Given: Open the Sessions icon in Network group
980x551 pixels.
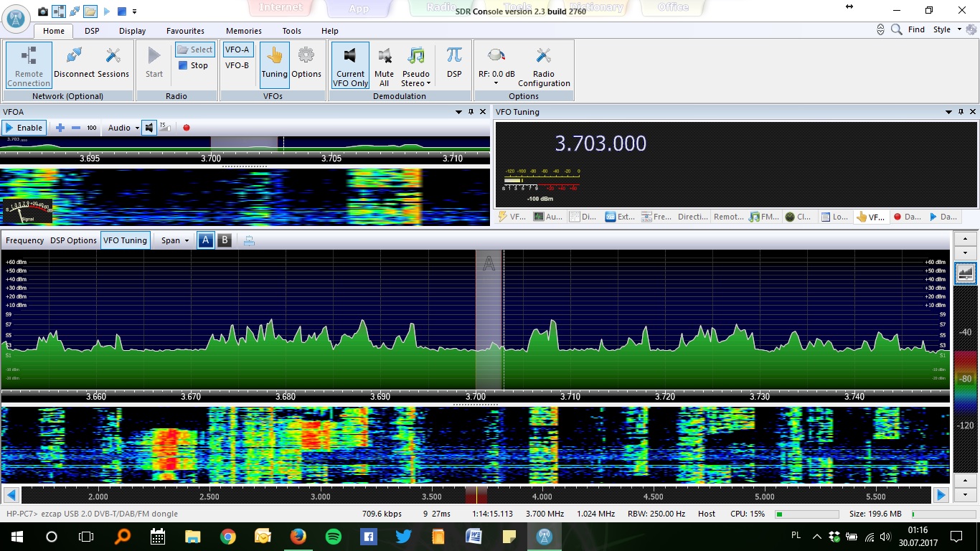Looking at the screenshot, I should coord(113,56).
